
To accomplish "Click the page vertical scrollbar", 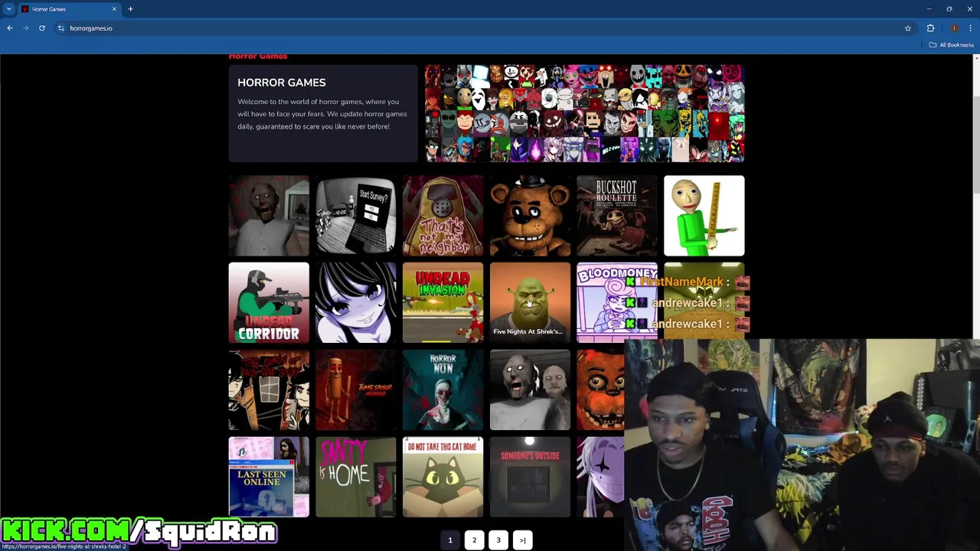I will [976, 145].
